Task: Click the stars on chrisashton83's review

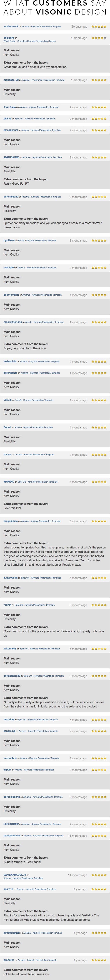Action: click(99, 676)
